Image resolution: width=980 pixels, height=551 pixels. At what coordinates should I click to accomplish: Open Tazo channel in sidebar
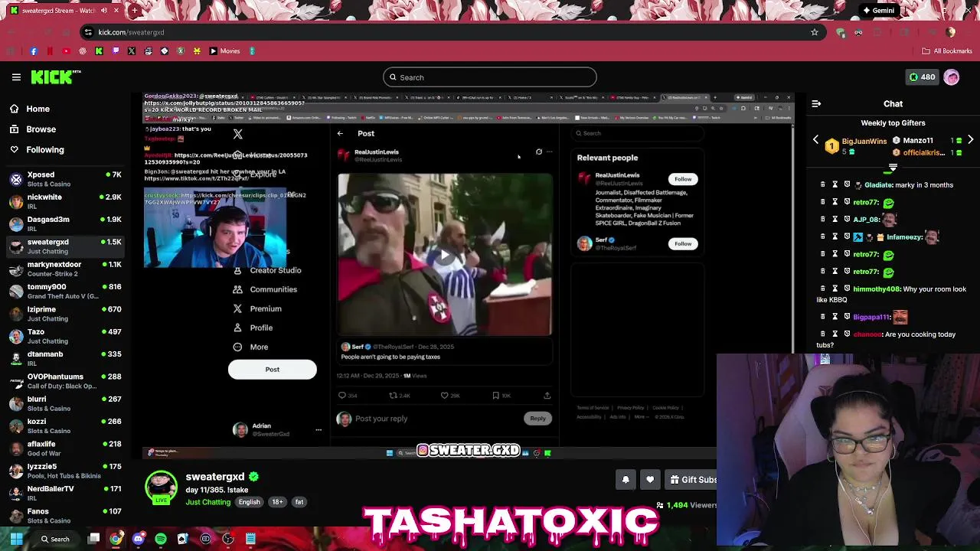[x=65, y=336]
